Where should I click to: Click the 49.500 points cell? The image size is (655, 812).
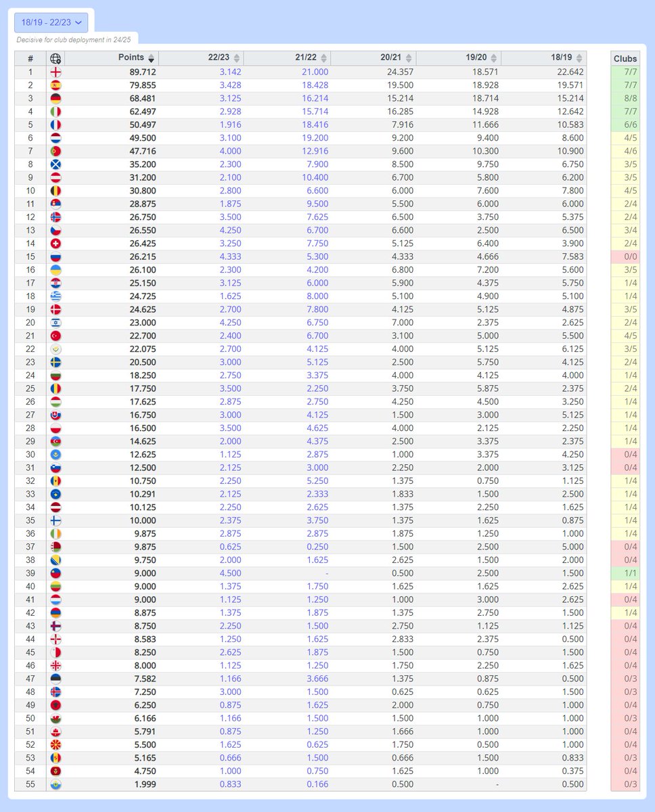[x=143, y=138]
